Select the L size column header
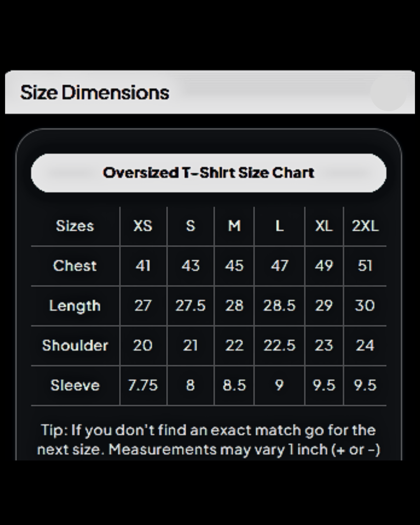The width and height of the screenshot is (420, 525). (x=279, y=226)
